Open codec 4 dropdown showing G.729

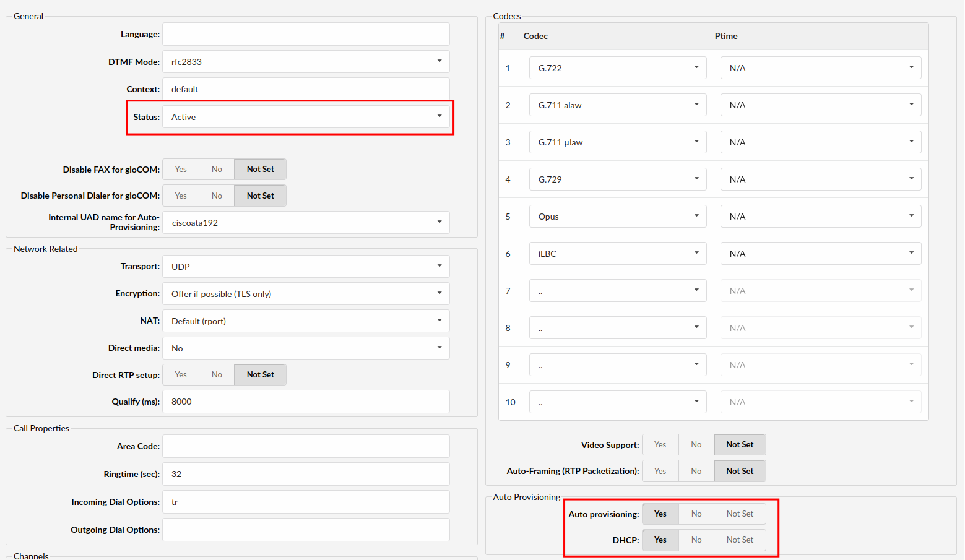click(618, 179)
